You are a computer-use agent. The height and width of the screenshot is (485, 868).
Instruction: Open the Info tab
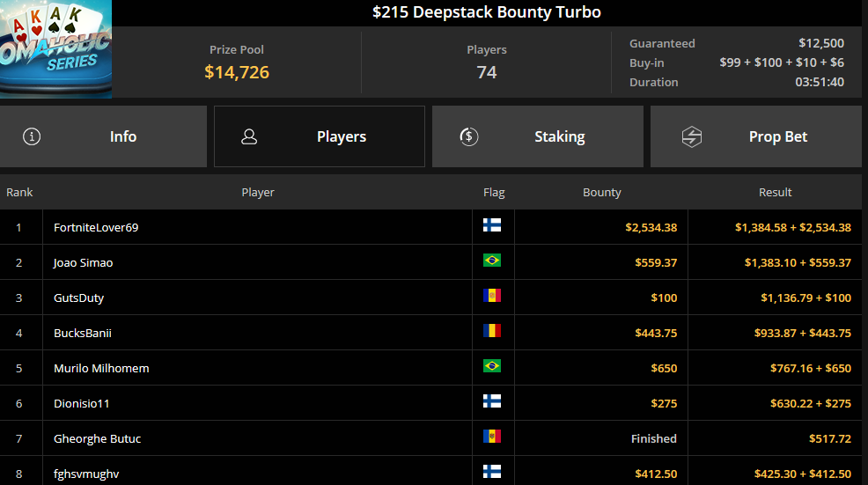point(104,136)
